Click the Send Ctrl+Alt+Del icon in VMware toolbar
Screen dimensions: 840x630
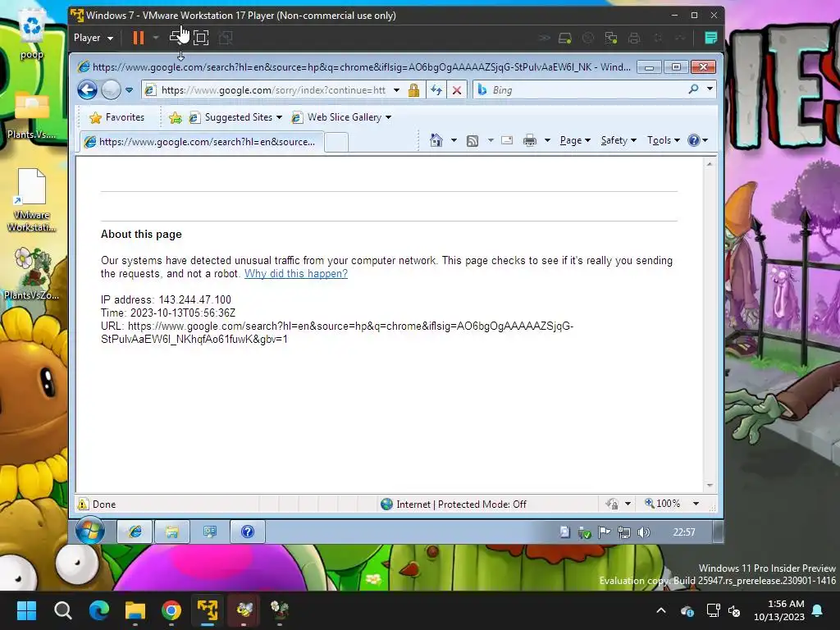[176, 38]
